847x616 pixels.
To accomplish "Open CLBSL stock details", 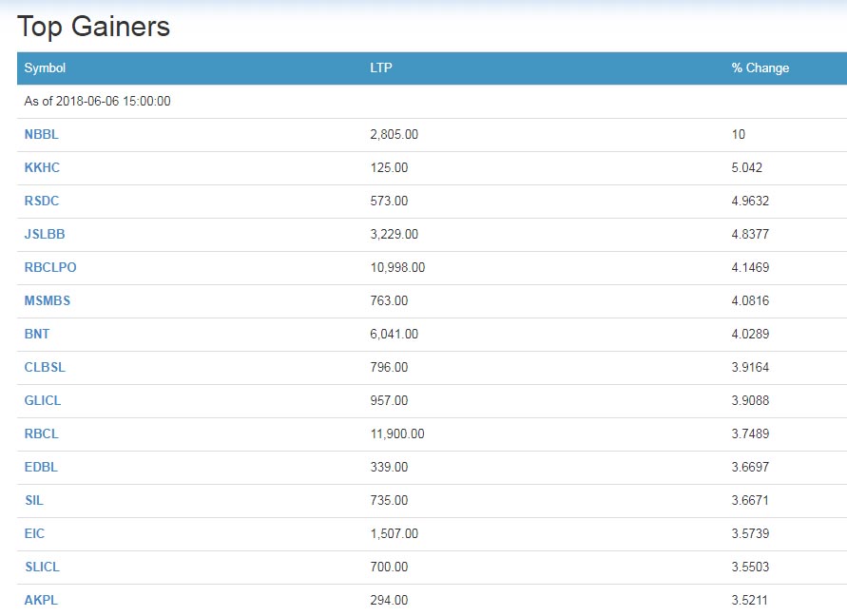I will pyautogui.click(x=45, y=368).
